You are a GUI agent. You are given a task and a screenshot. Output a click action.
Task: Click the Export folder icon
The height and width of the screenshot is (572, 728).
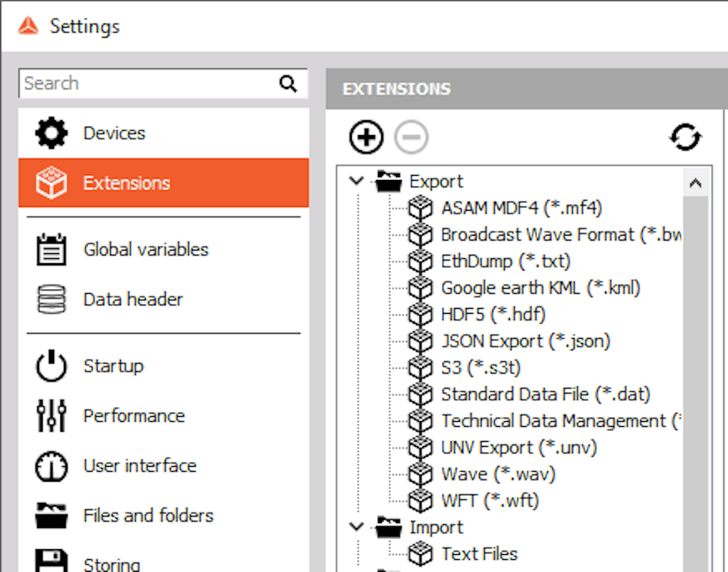[389, 181]
